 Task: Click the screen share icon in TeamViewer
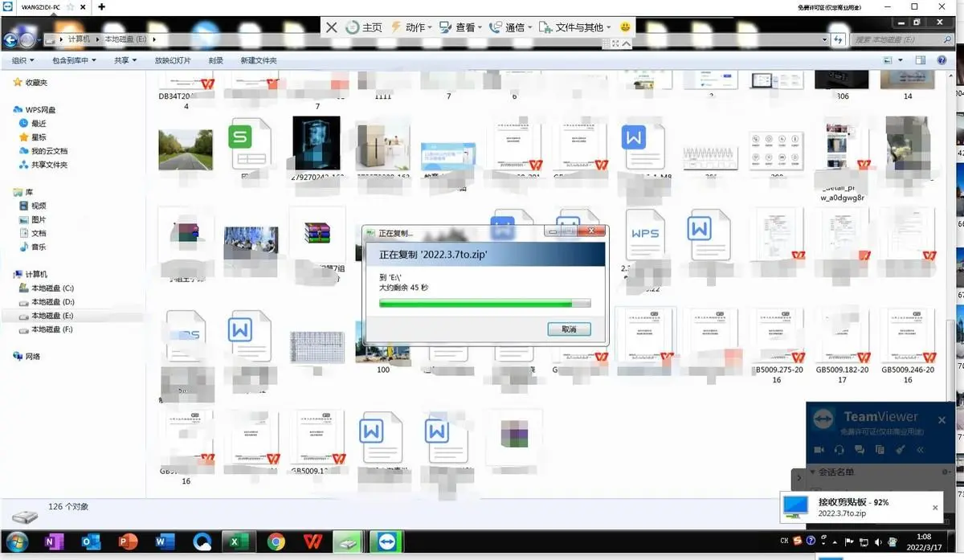coord(880,449)
